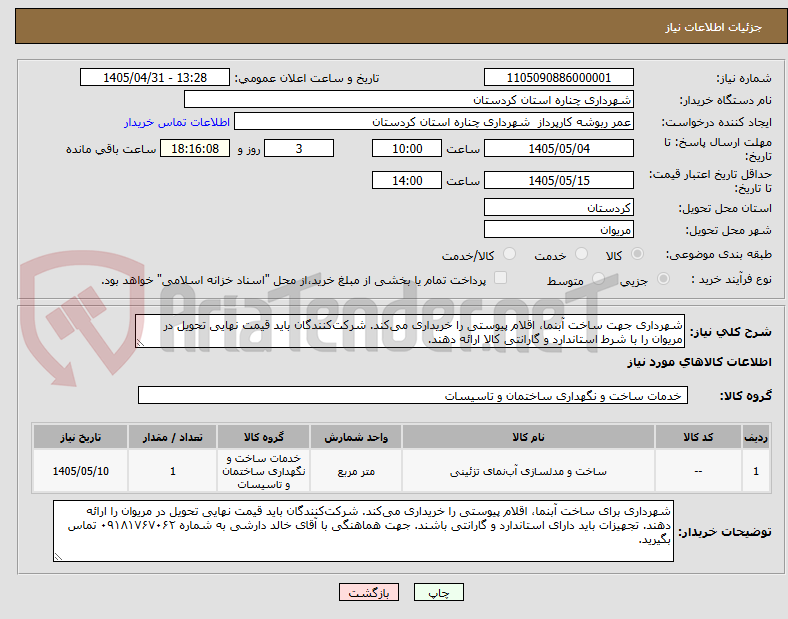Image resolution: width=788 pixels, height=619 pixels.
Task: Click the شرح کلی نیاز text area
Action: click(x=410, y=332)
